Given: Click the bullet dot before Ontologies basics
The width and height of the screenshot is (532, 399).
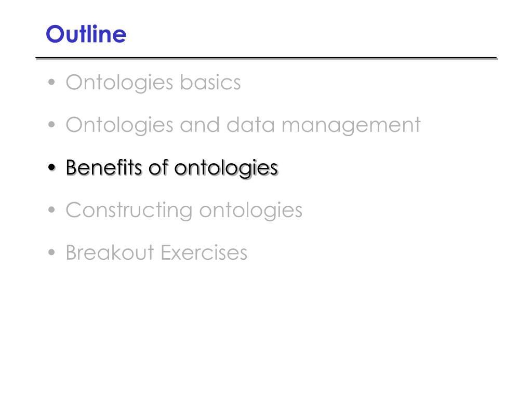Looking at the screenshot, I should (x=51, y=82).
